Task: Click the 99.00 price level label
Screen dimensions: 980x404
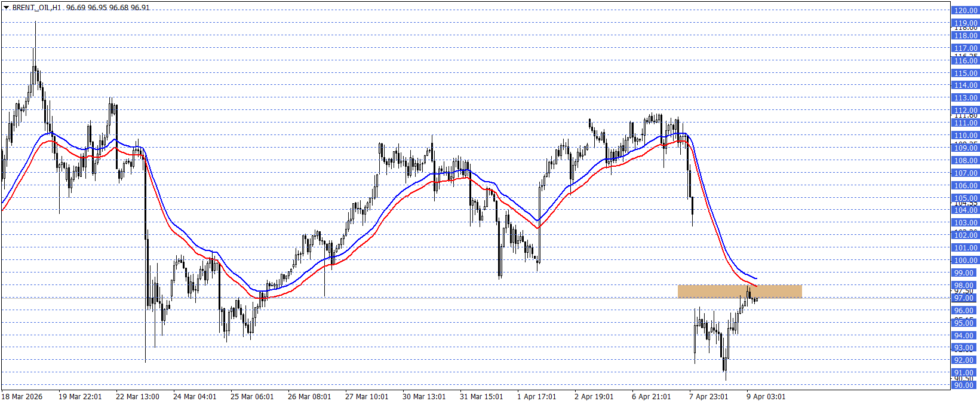Action: point(965,273)
